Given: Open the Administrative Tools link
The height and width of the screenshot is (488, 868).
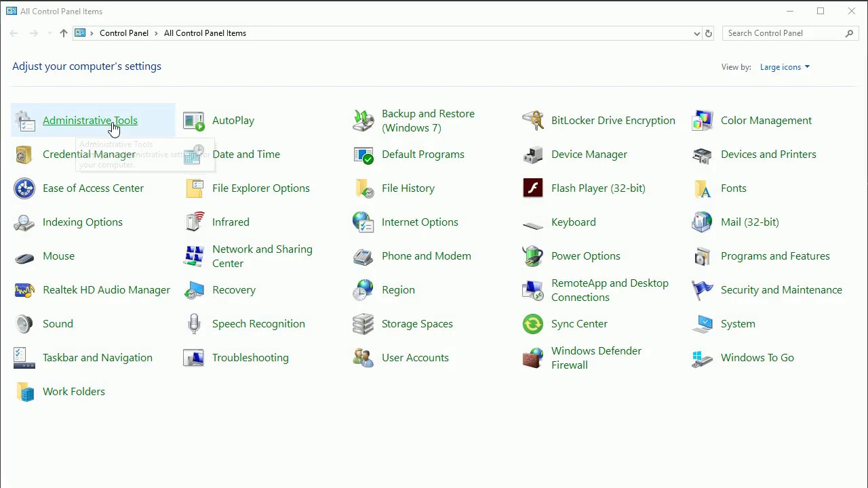Looking at the screenshot, I should click(x=90, y=121).
